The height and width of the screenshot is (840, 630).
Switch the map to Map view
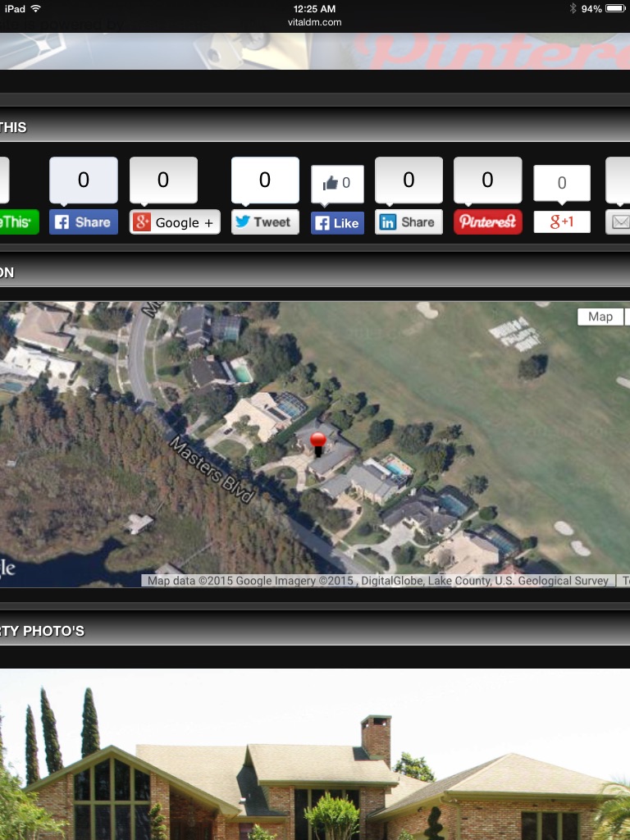point(600,317)
